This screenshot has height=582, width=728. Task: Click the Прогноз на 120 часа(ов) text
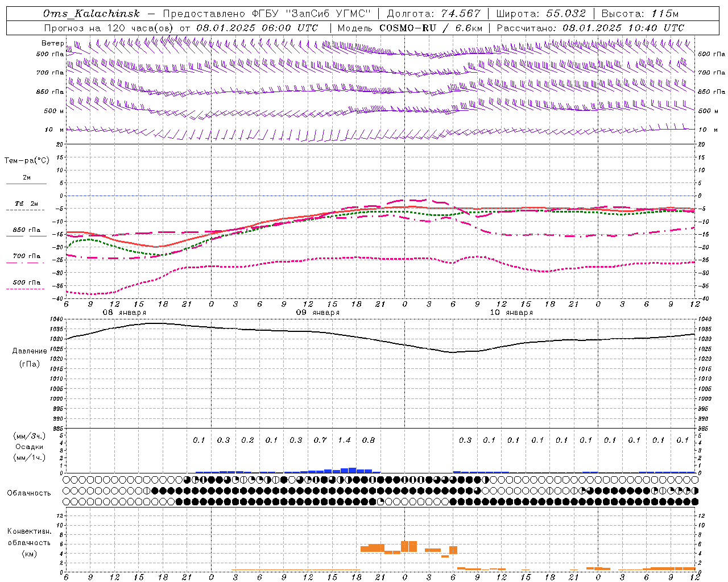click(109, 28)
